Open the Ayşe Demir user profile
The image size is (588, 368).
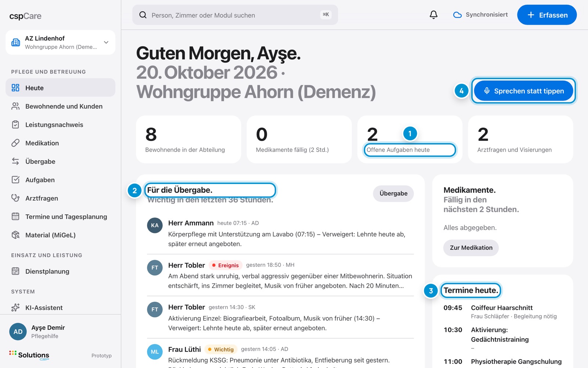pyautogui.click(x=60, y=332)
